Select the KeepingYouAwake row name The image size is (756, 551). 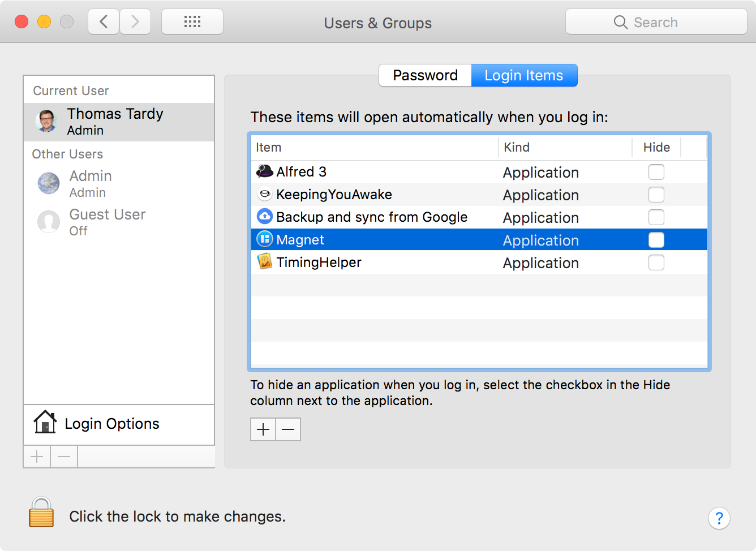coord(334,194)
